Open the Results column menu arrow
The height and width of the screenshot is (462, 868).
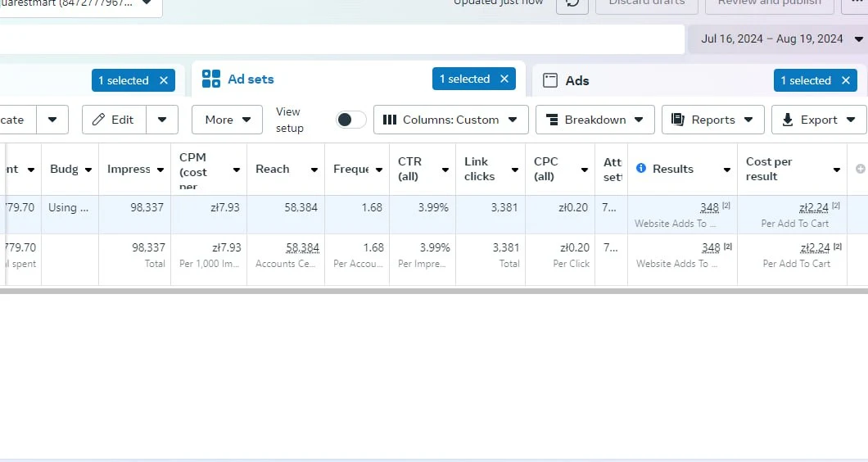pyautogui.click(x=727, y=170)
